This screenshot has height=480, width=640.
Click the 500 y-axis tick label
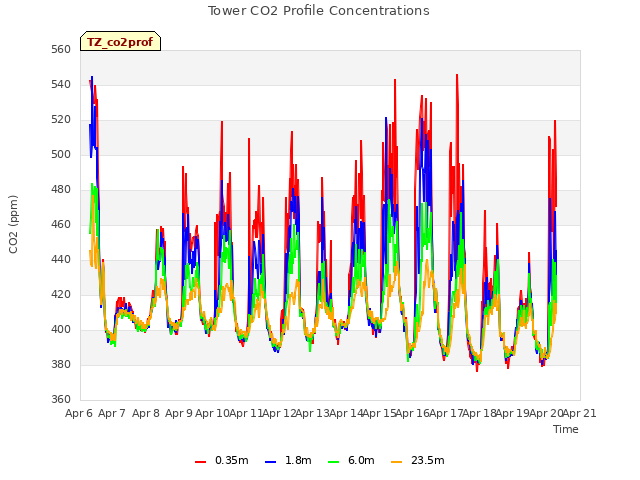pyautogui.click(x=61, y=155)
